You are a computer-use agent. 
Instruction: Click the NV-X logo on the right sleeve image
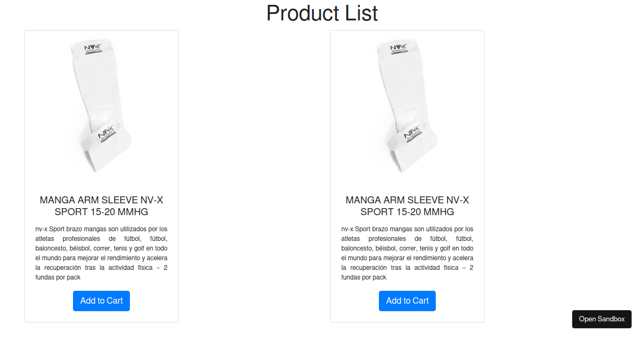click(x=397, y=47)
